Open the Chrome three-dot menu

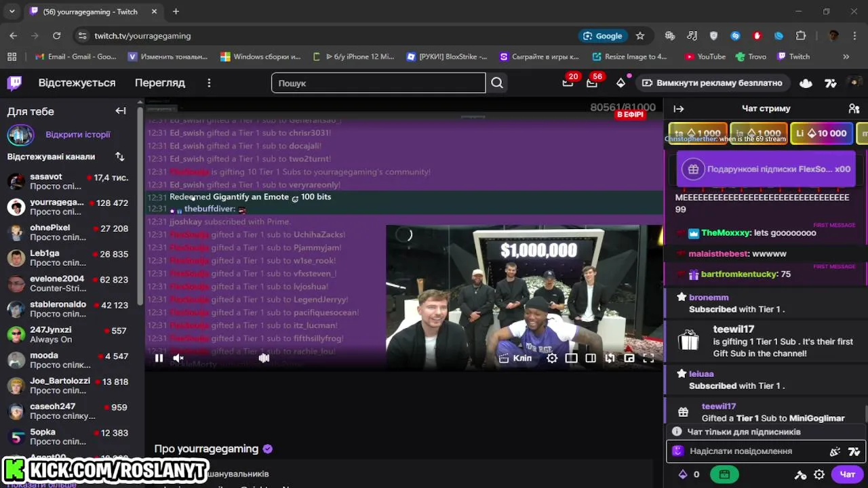854,35
